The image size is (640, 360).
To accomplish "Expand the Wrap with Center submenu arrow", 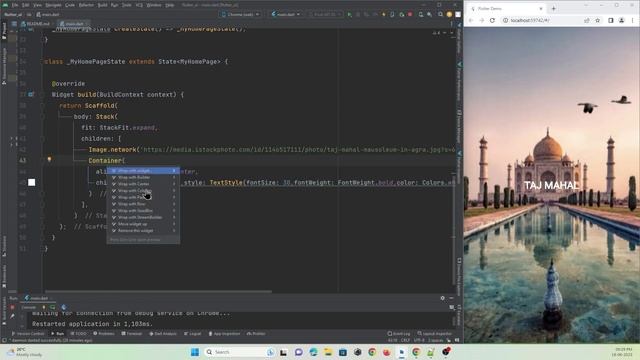I will coord(174,184).
